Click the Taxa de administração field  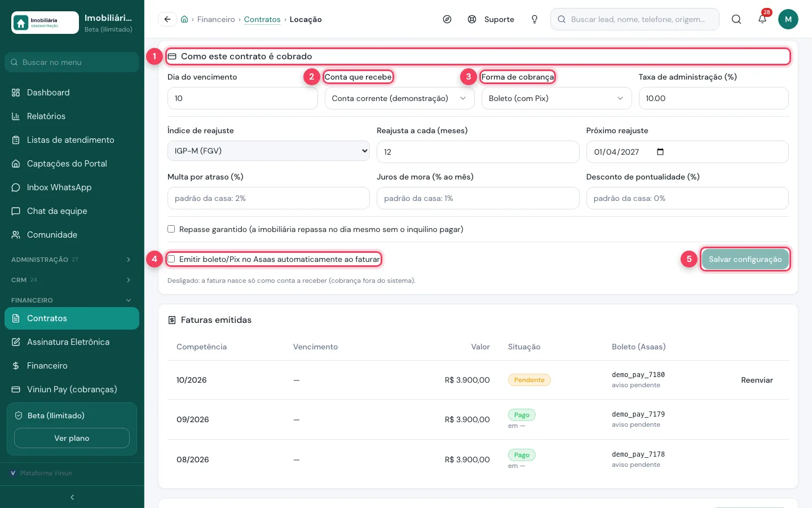tap(713, 98)
